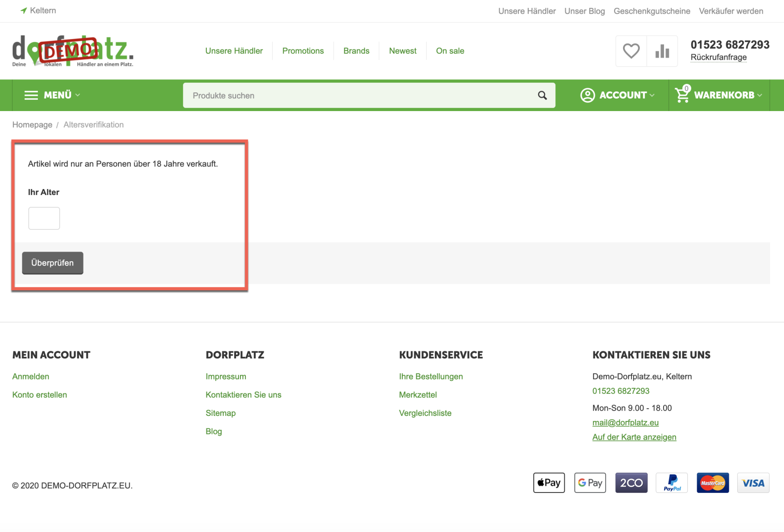
Task: Open the On sale nav item
Action: click(450, 51)
